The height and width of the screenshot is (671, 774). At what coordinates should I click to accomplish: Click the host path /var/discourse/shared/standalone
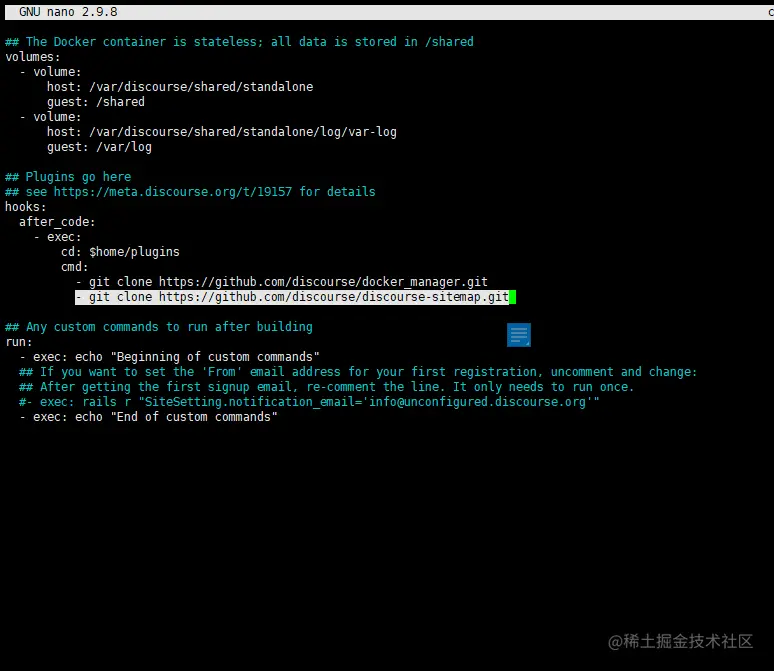click(201, 87)
